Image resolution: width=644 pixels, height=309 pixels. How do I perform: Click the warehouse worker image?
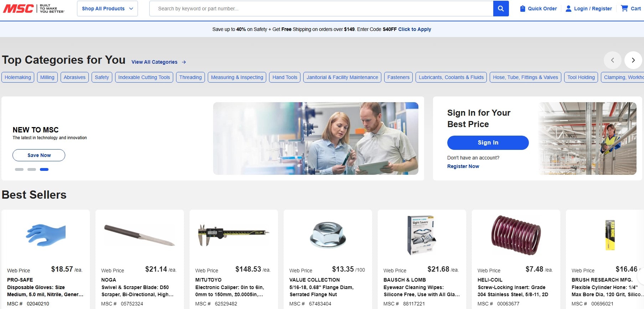click(588, 138)
